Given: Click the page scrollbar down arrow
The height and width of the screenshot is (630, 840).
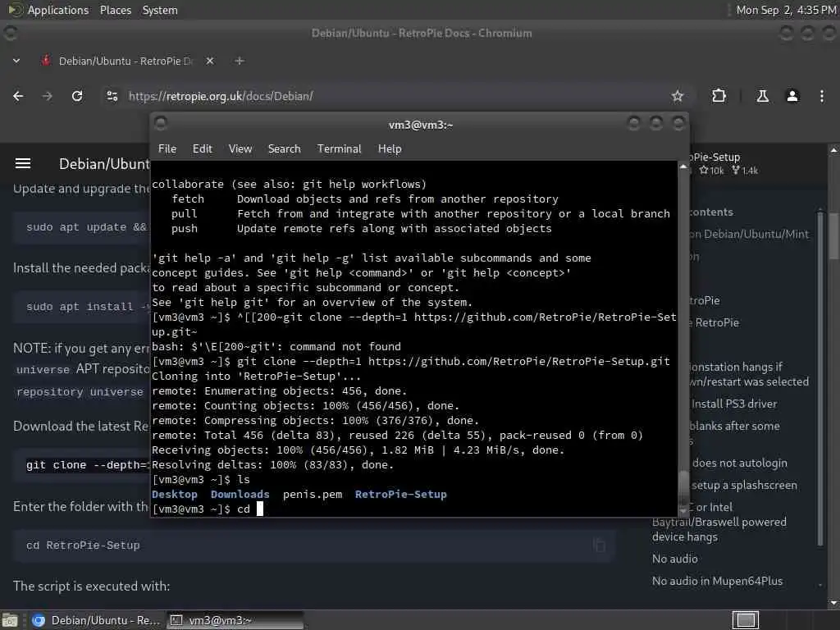Looking at the screenshot, I should point(833,603).
